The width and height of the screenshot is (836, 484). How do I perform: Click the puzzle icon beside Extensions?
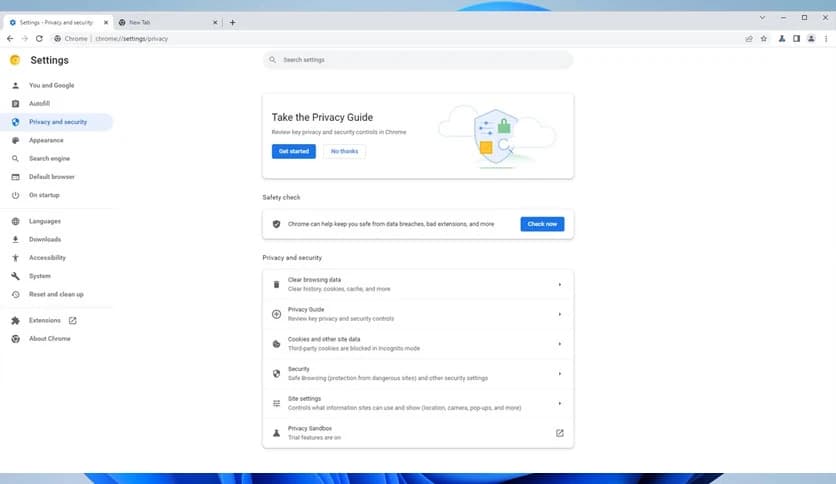click(x=15, y=320)
